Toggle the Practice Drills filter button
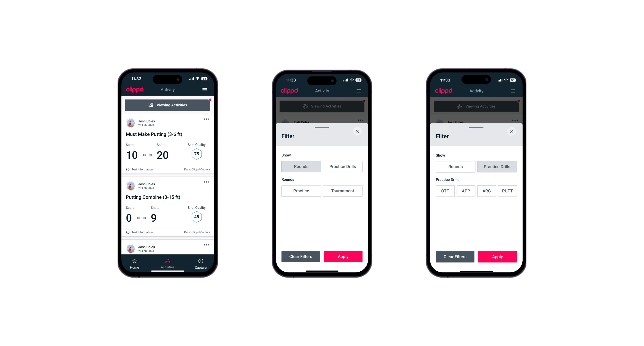This screenshot has width=644, height=346. (342, 166)
